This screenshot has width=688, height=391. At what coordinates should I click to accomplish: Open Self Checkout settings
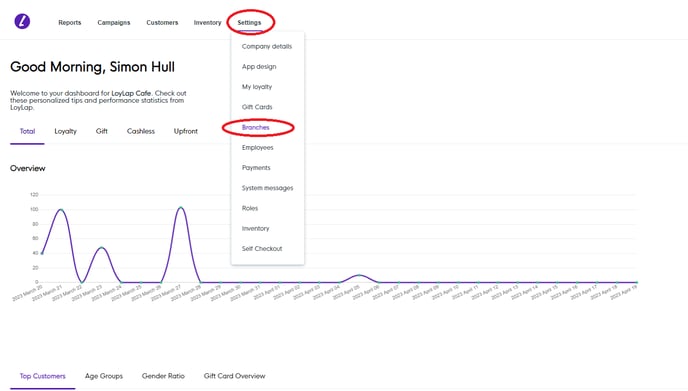pyautogui.click(x=262, y=248)
